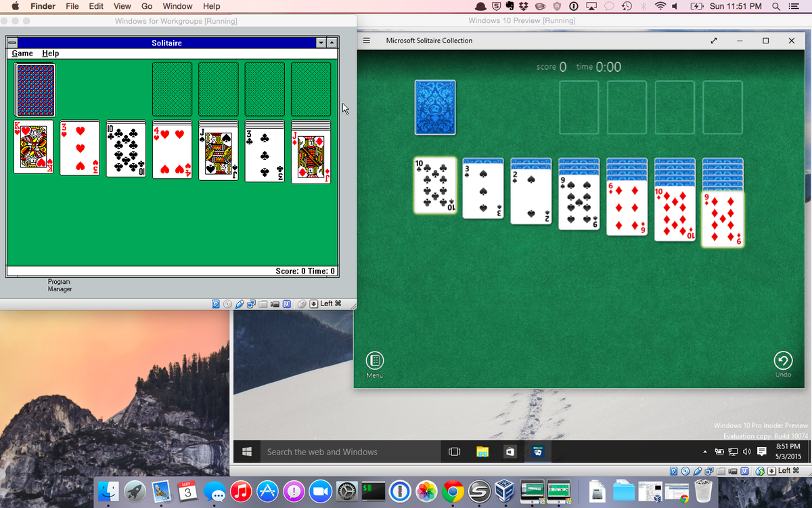The height and width of the screenshot is (508, 812).
Task: Open Launchpad from the Dock
Action: [x=135, y=491]
